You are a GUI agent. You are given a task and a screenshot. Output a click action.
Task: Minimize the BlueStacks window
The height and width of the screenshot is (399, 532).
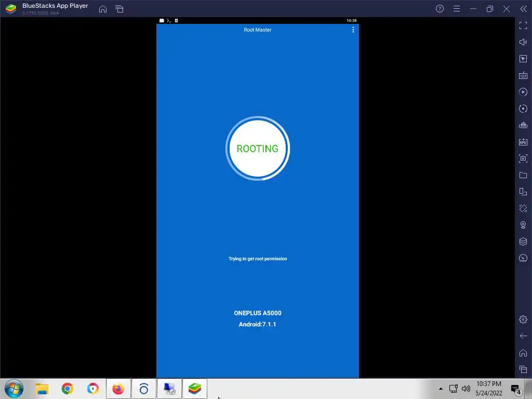(473, 9)
